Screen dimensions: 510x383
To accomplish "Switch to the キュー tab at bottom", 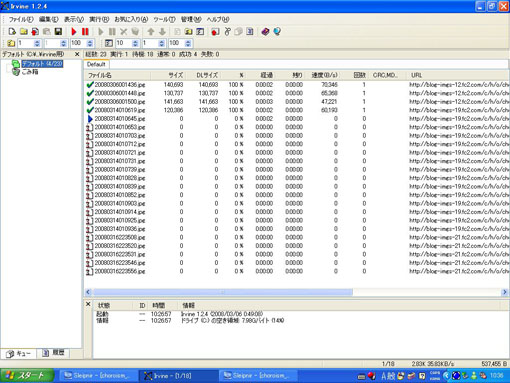I will (19, 353).
